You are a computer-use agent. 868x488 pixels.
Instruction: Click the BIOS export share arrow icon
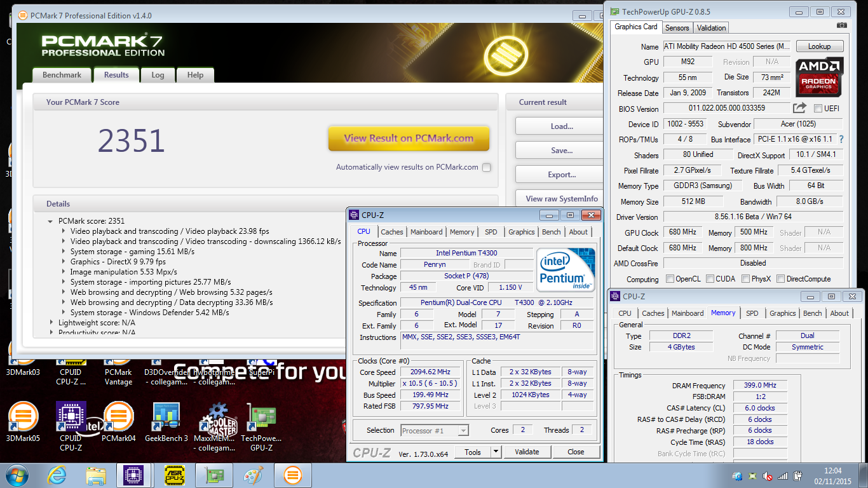[x=799, y=108]
